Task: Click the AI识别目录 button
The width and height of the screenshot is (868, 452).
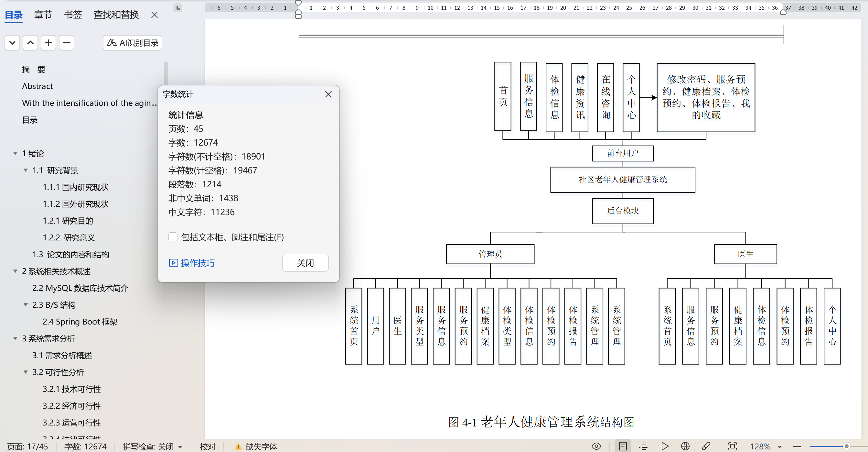Action: click(x=133, y=43)
